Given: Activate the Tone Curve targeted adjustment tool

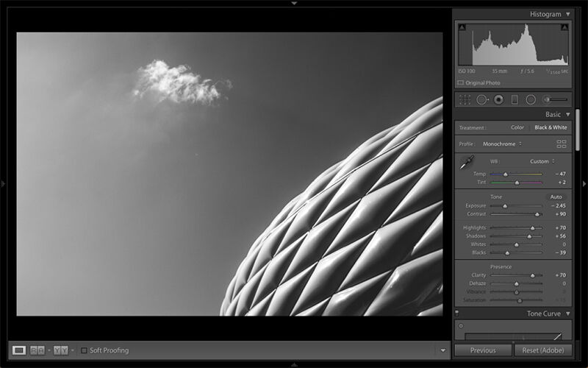Looking at the screenshot, I should (462, 326).
